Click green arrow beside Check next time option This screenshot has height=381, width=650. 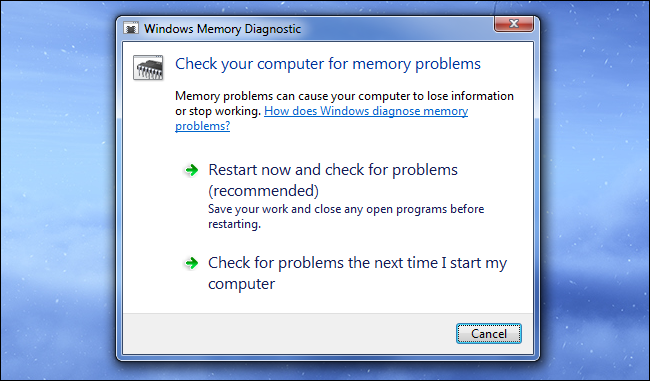[x=192, y=263]
